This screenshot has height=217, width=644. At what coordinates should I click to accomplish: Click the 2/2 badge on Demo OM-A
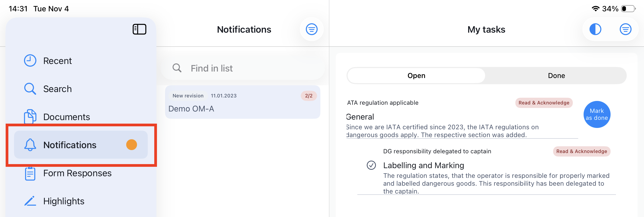(309, 96)
